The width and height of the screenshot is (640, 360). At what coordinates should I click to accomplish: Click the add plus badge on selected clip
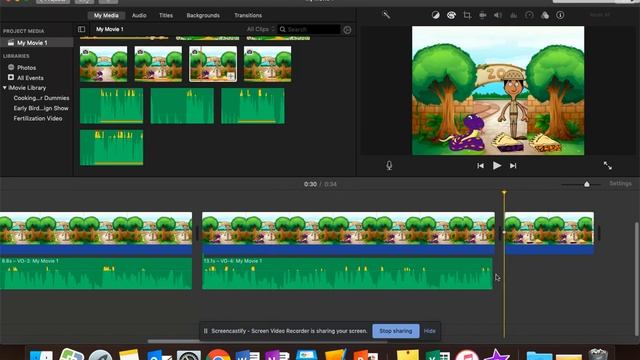pos(231,76)
